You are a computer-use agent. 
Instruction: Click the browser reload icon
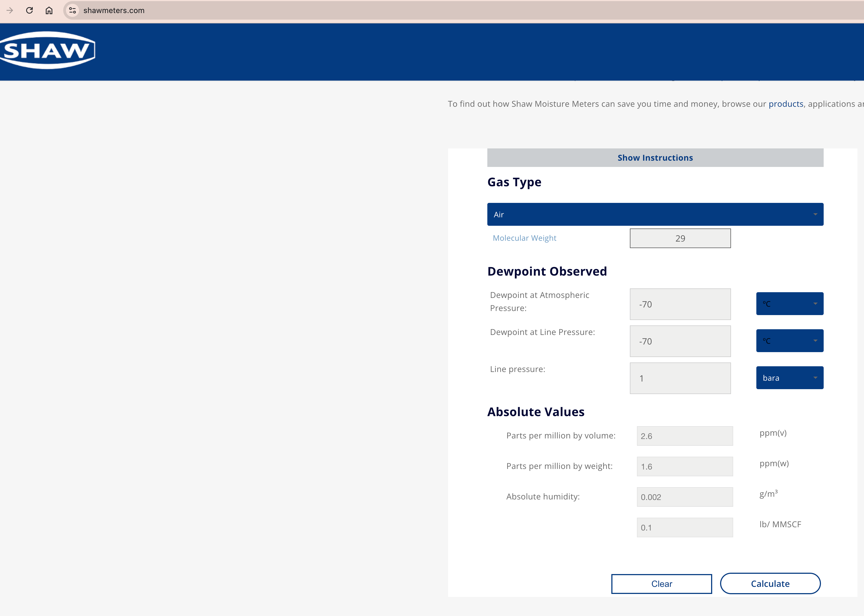[x=29, y=10]
